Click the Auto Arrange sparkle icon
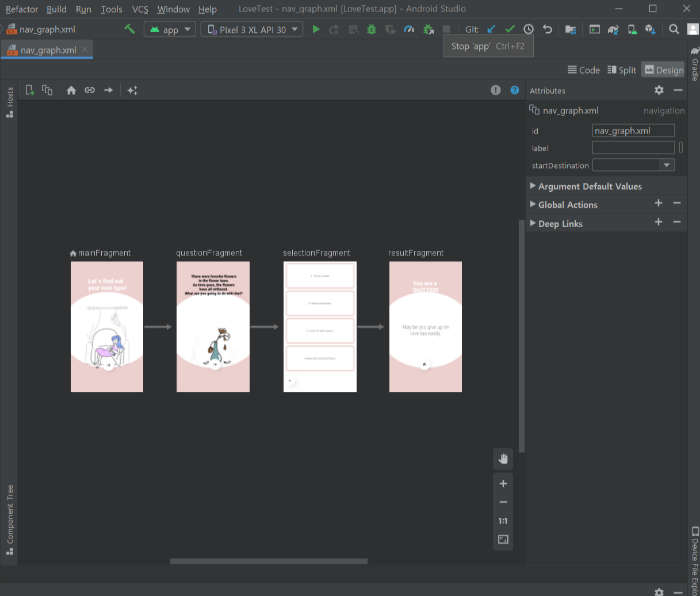This screenshot has height=596, width=700. (132, 90)
